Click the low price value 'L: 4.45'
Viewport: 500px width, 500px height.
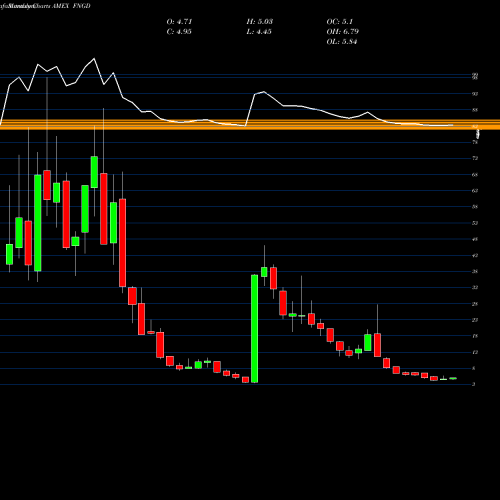pyautogui.click(x=259, y=32)
